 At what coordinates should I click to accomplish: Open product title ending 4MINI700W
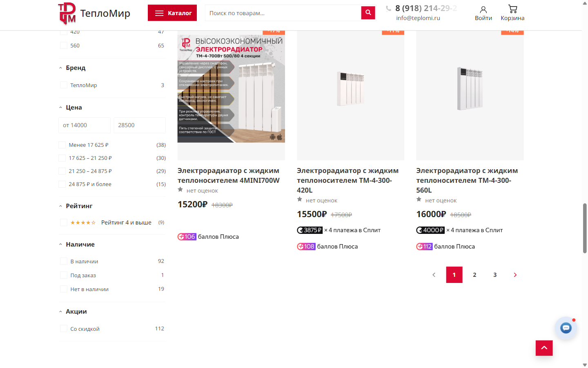point(229,175)
